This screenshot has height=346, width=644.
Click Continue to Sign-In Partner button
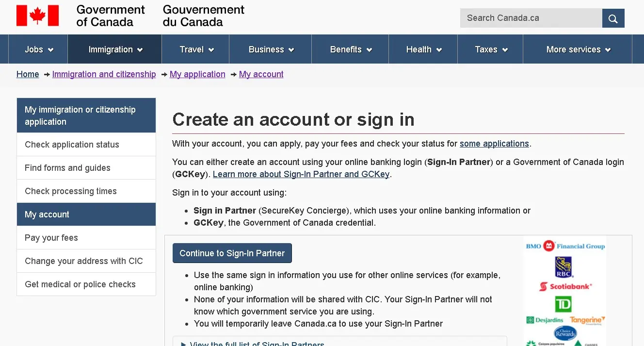pyautogui.click(x=232, y=253)
